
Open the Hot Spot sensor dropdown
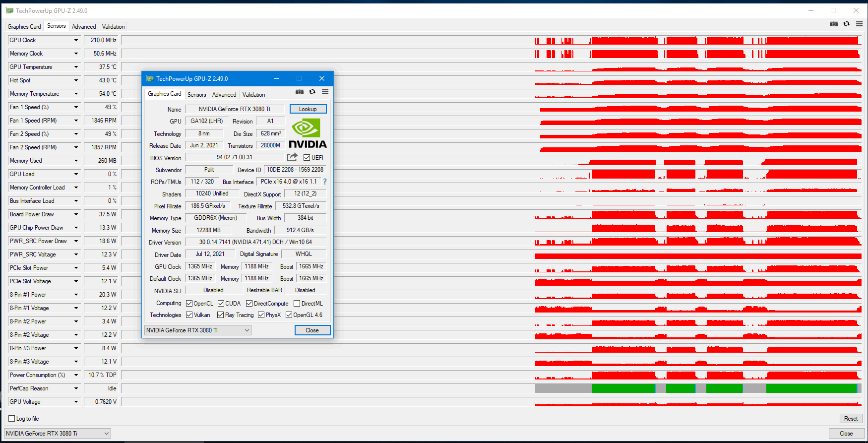coord(76,80)
